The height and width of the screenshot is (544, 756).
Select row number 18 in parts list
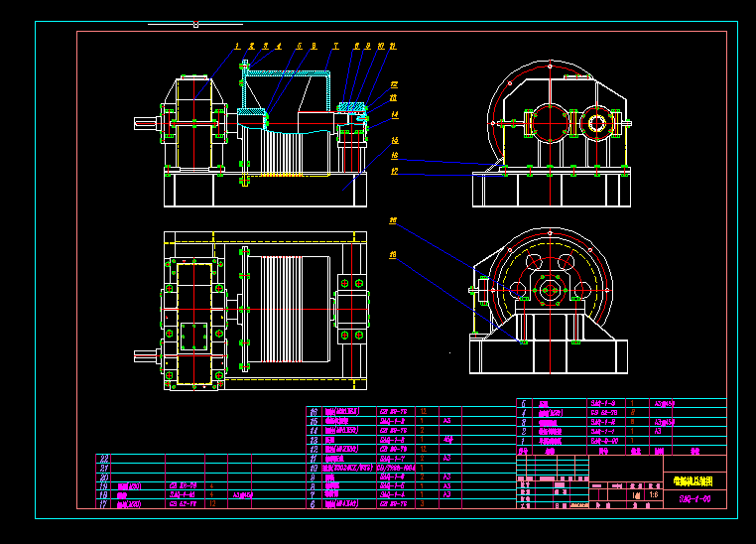point(103,495)
